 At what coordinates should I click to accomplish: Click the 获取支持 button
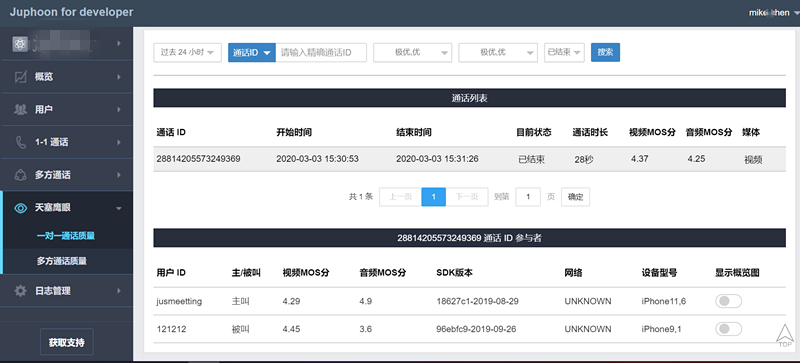[x=67, y=342]
